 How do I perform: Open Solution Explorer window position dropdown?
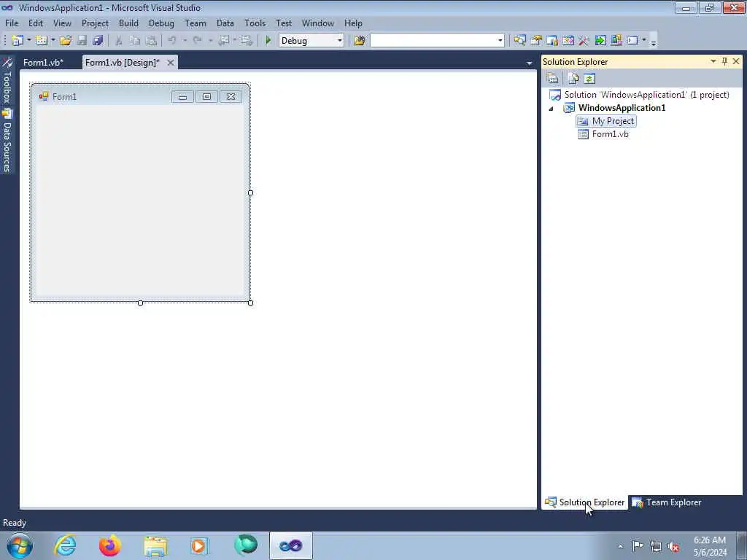point(713,61)
